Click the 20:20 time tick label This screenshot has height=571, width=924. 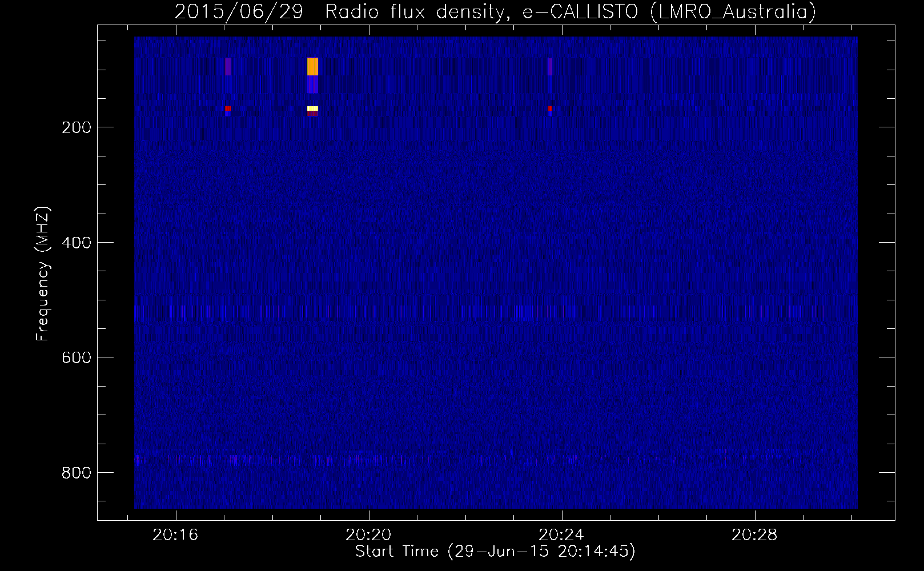pos(369,535)
